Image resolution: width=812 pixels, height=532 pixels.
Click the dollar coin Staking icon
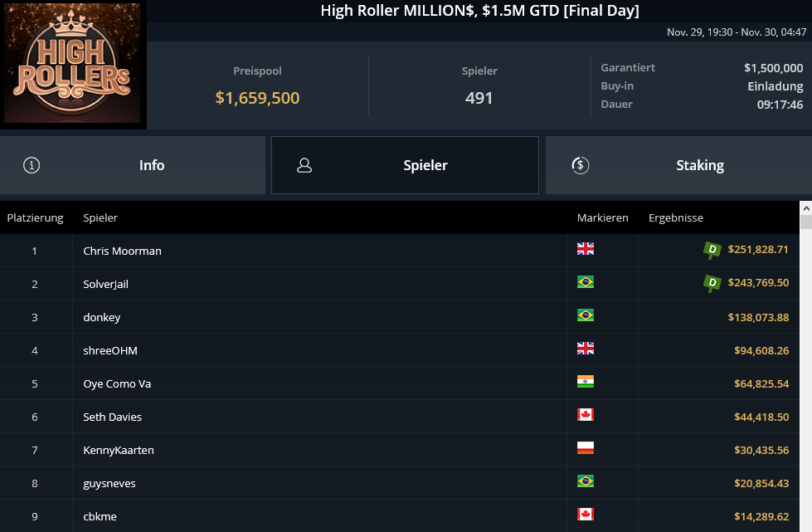[x=581, y=165]
